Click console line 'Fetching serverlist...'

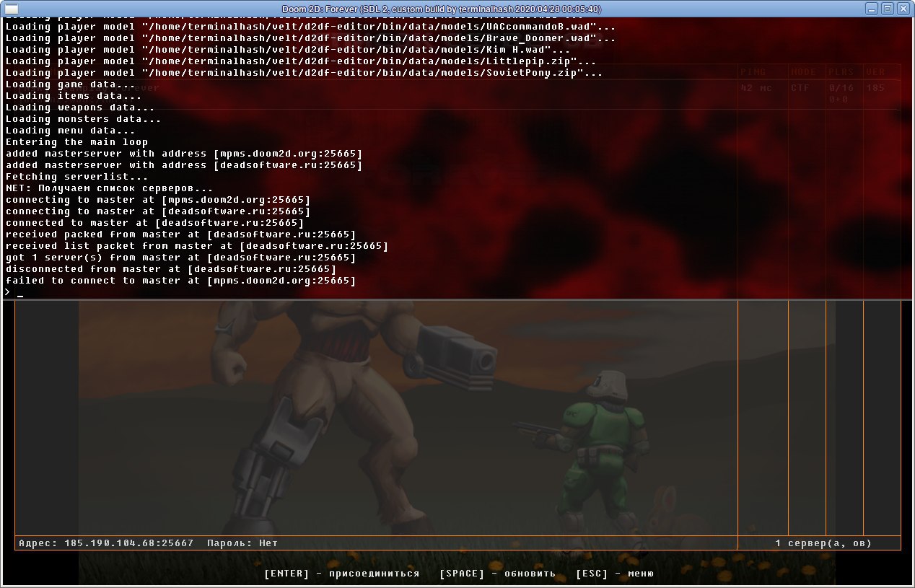(x=77, y=177)
